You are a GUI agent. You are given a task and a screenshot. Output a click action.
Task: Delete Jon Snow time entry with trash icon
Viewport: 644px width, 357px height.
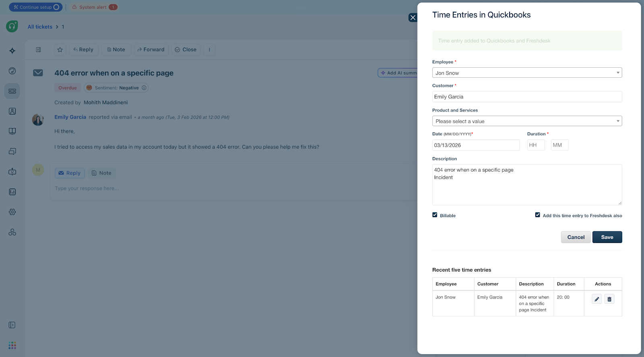609,299
